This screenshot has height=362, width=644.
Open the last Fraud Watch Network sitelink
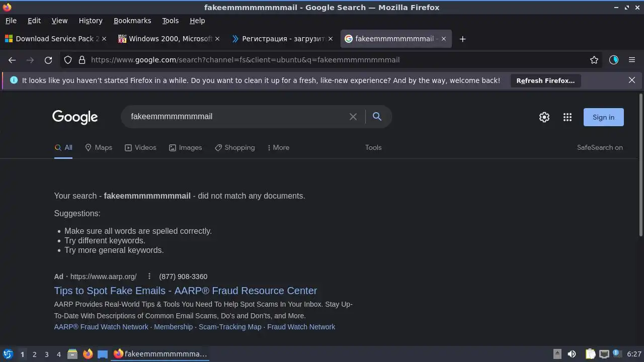(301, 327)
